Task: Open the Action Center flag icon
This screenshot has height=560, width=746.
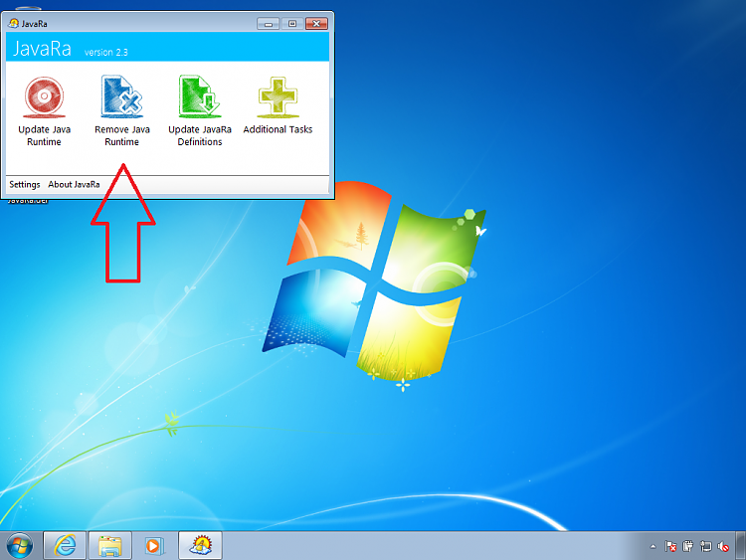Action: 670,547
